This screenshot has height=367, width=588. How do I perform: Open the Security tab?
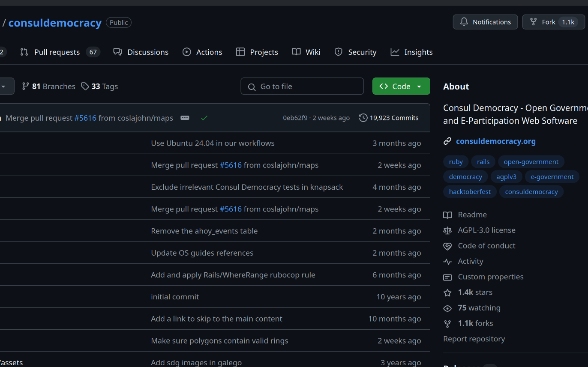(355, 52)
